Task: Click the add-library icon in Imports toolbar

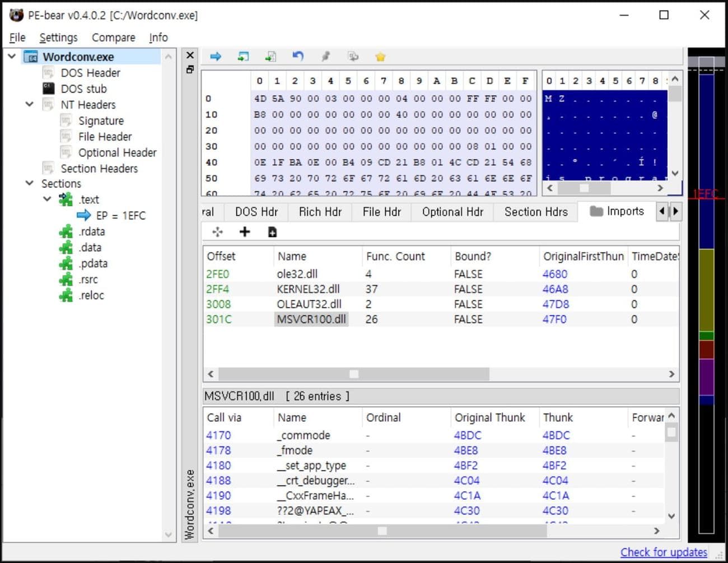Action: [x=272, y=231]
